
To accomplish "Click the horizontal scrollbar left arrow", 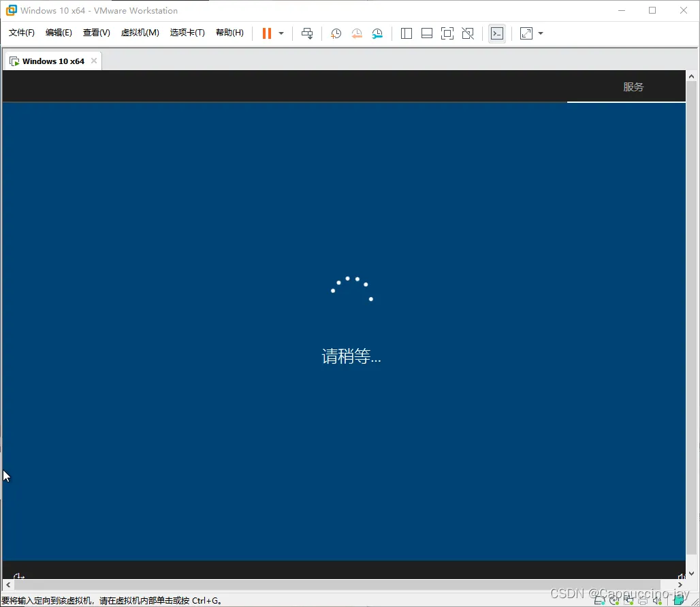I will point(8,585).
